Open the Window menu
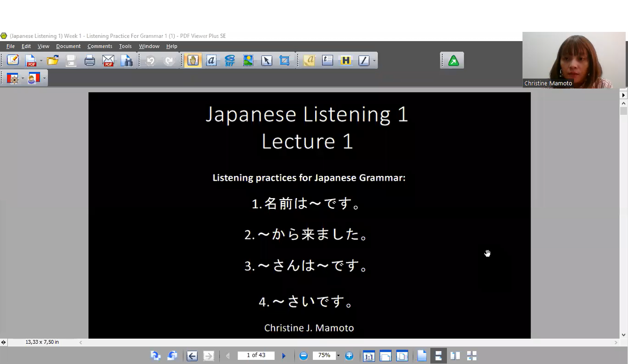The height and width of the screenshot is (364, 628). click(149, 46)
